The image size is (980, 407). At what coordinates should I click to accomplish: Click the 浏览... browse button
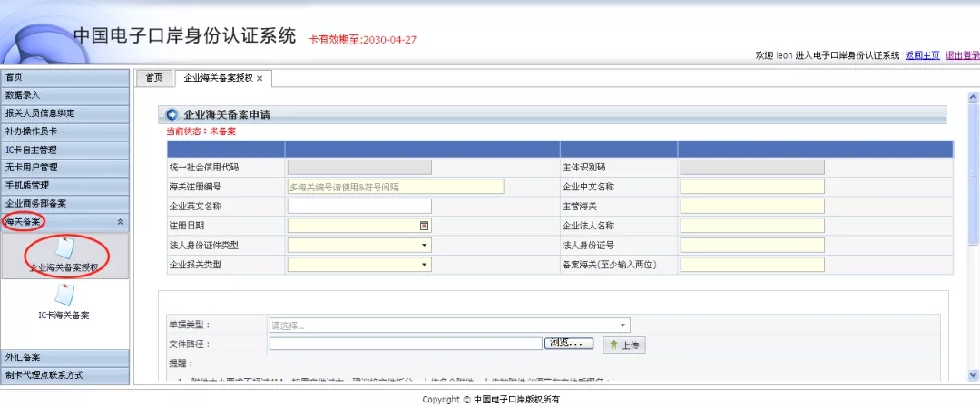(570, 344)
